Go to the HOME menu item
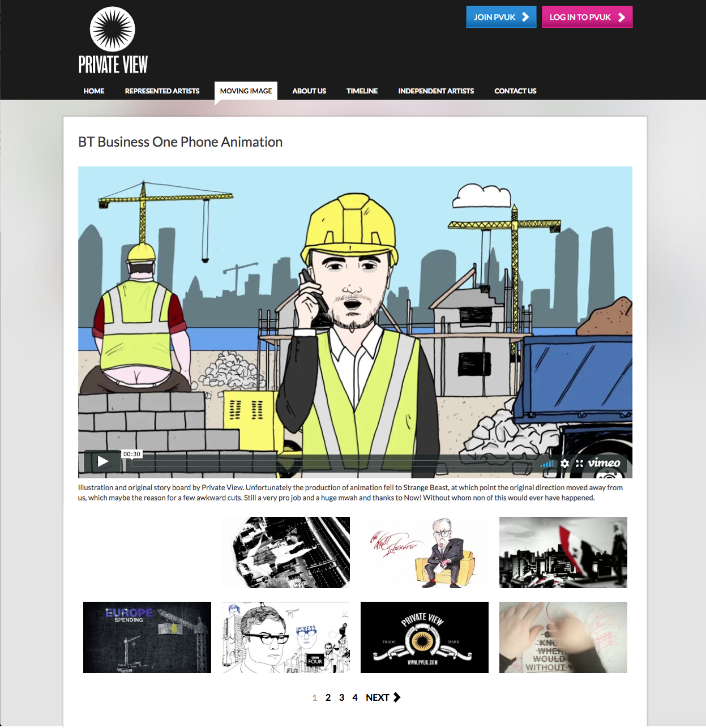Image resolution: width=706 pixels, height=728 pixels. (94, 91)
